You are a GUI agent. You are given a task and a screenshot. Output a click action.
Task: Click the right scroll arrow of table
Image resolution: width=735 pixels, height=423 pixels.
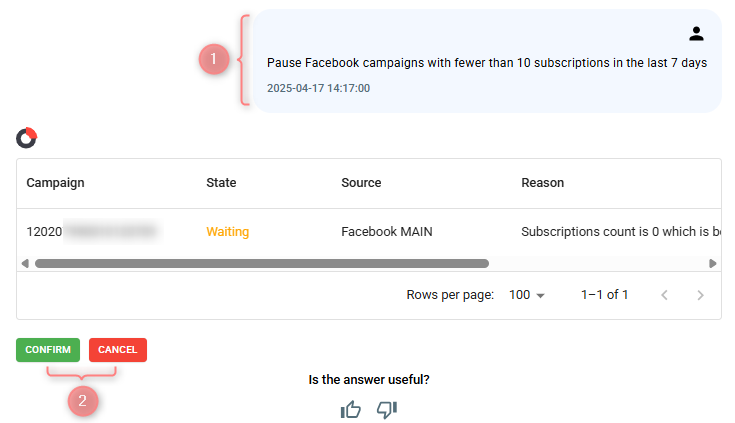point(712,264)
